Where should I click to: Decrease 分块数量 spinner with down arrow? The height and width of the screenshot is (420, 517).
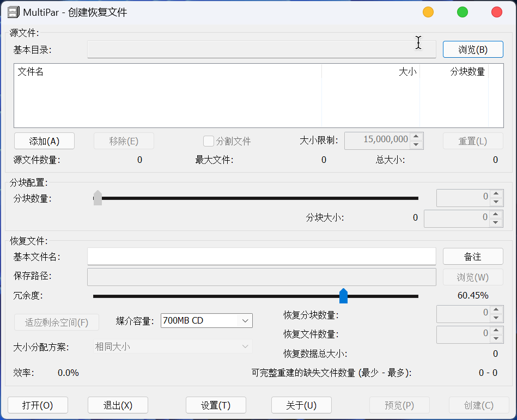tap(496, 202)
